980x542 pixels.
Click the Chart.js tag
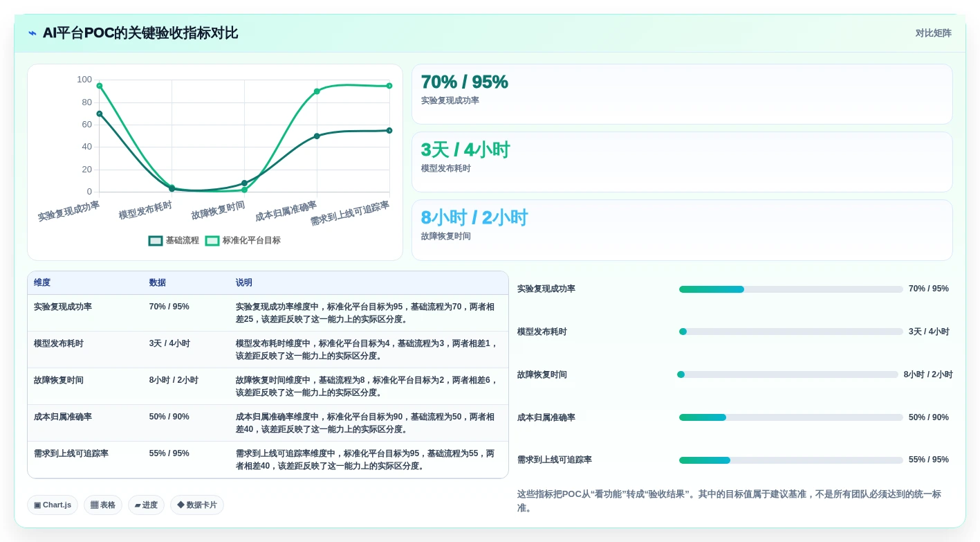(53, 505)
